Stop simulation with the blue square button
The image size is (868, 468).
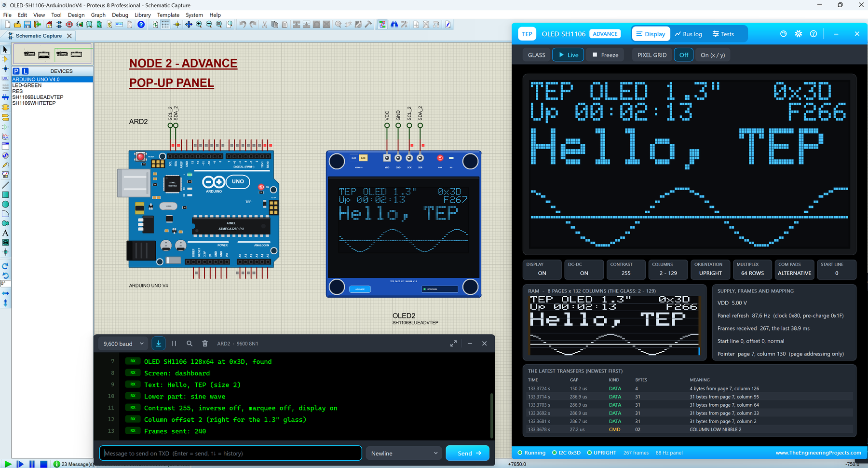click(43, 464)
